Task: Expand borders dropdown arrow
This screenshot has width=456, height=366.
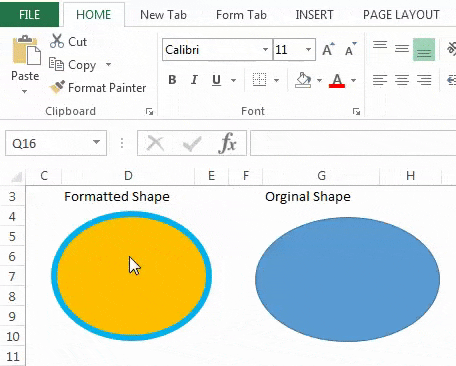Action: pos(276,80)
